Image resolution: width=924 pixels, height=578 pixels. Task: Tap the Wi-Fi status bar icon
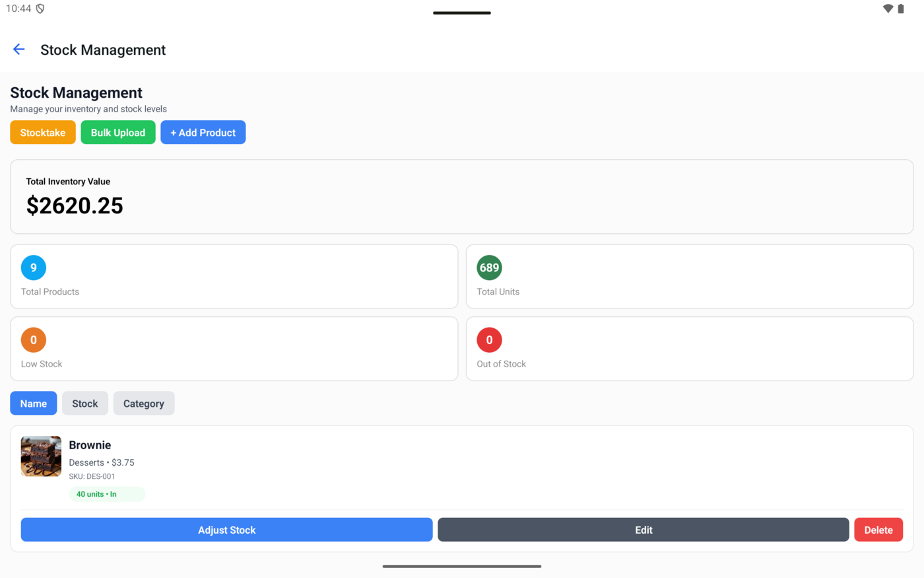(888, 9)
